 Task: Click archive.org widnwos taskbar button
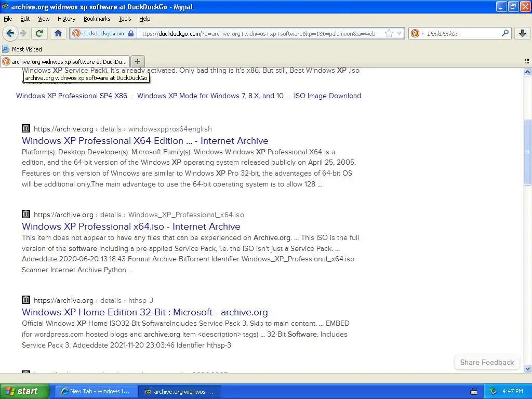[x=180, y=392]
